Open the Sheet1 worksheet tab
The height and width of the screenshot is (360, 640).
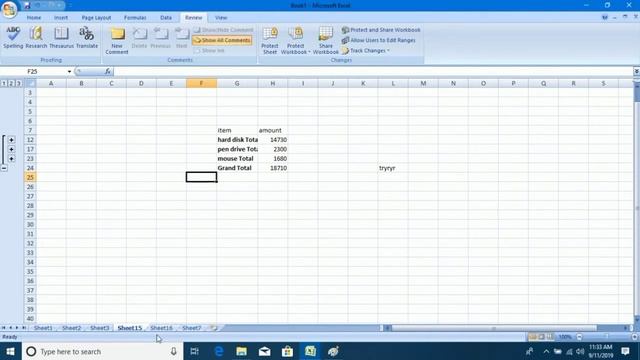pyautogui.click(x=43, y=328)
